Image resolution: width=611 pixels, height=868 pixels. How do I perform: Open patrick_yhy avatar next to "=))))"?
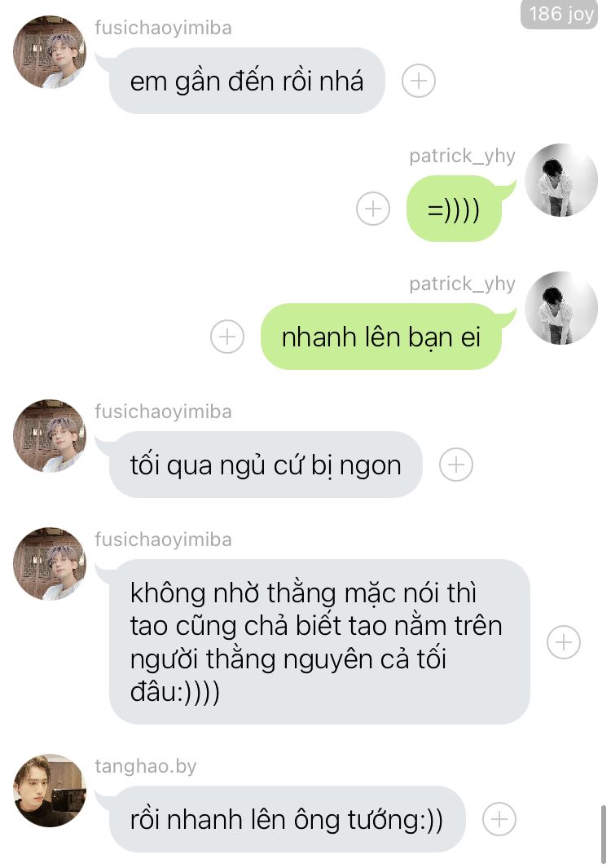[561, 180]
